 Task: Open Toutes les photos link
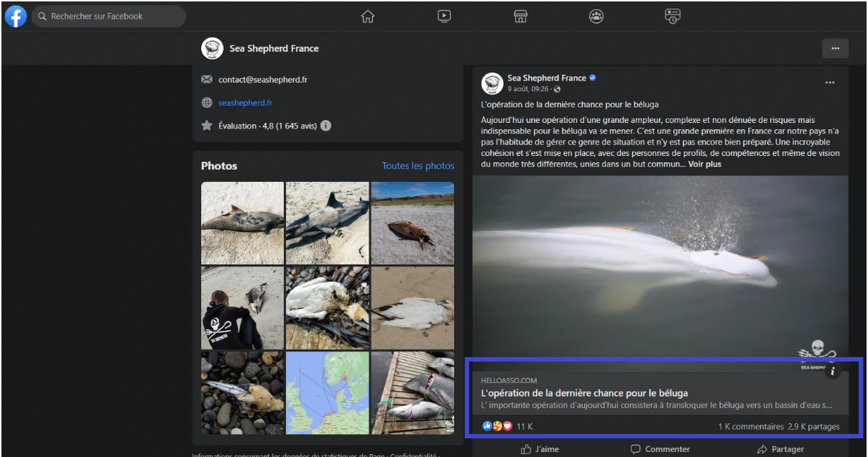click(418, 166)
